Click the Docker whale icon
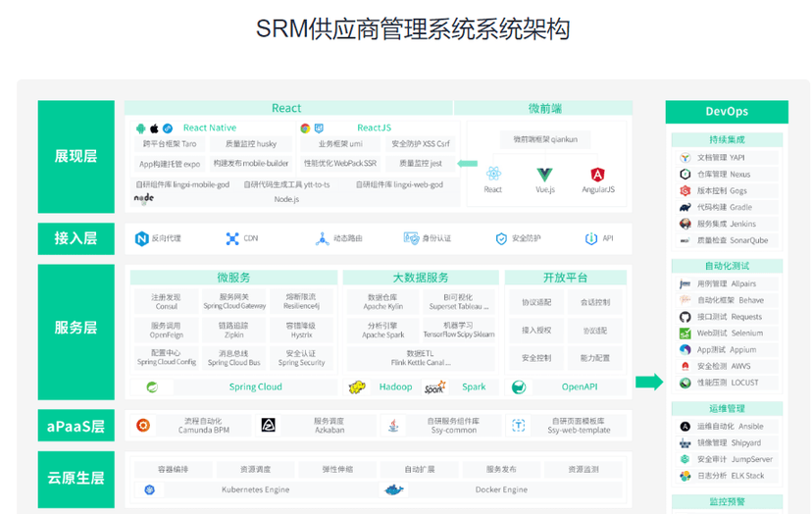 pyautogui.click(x=394, y=489)
